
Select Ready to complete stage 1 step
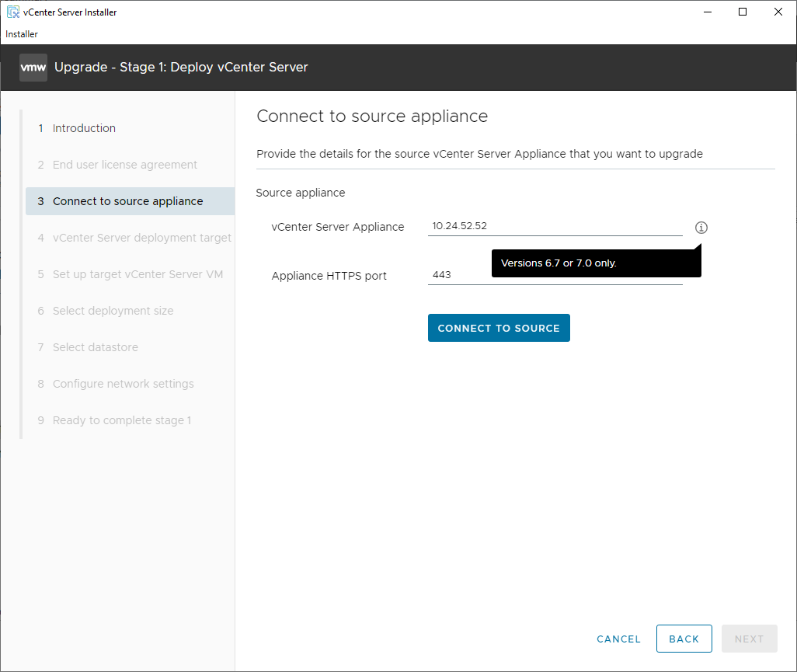click(x=121, y=420)
